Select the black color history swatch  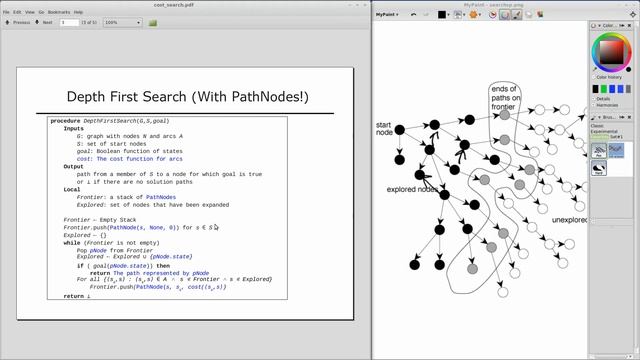pyautogui.click(x=596, y=89)
